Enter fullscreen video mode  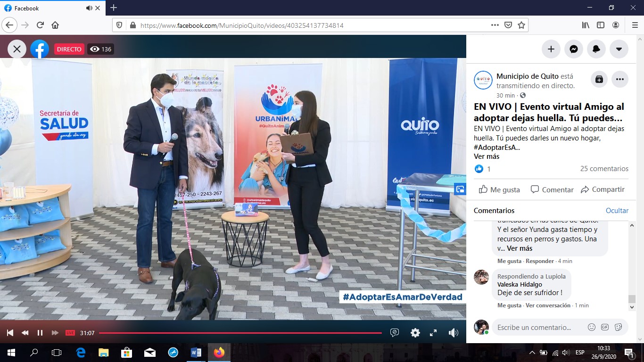pos(433,333)
